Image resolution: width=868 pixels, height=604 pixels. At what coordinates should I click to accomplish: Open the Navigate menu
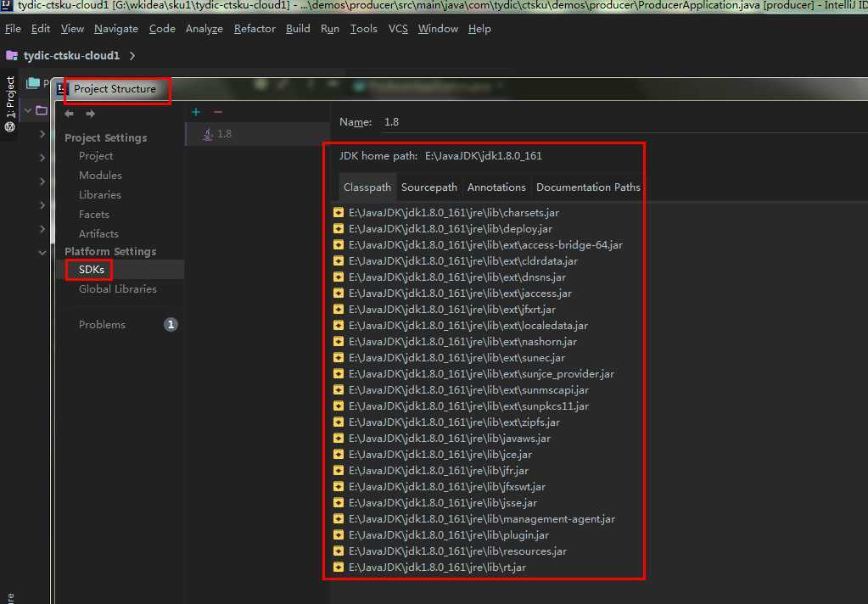tap(116, 29)
